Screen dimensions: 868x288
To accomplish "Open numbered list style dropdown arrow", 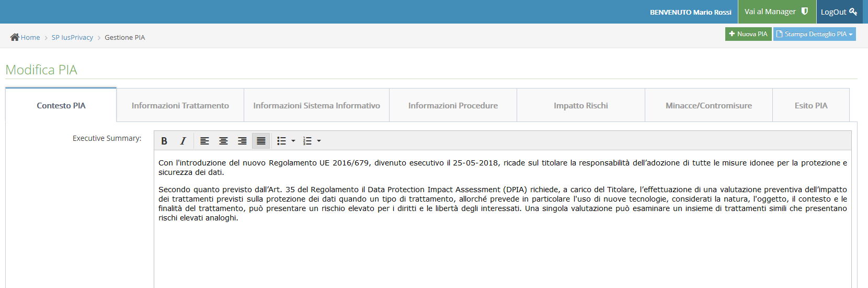I will pos(319,141).
